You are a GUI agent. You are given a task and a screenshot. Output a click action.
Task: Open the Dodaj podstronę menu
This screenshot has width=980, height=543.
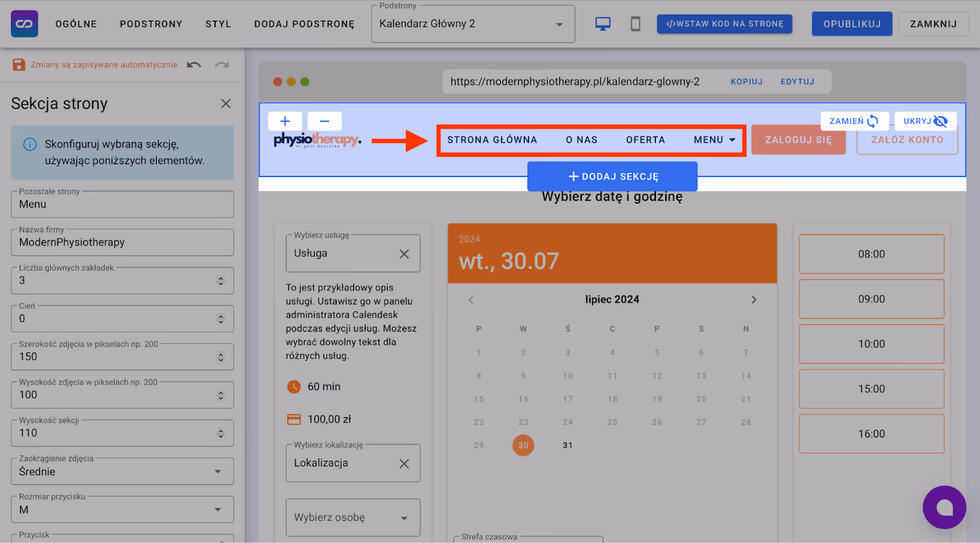[304, 24]
